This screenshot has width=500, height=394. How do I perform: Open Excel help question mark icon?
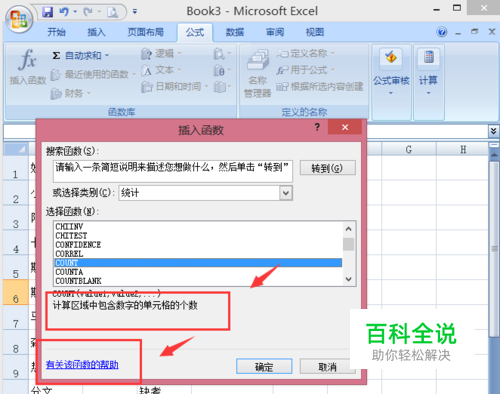tap(442, 32)
